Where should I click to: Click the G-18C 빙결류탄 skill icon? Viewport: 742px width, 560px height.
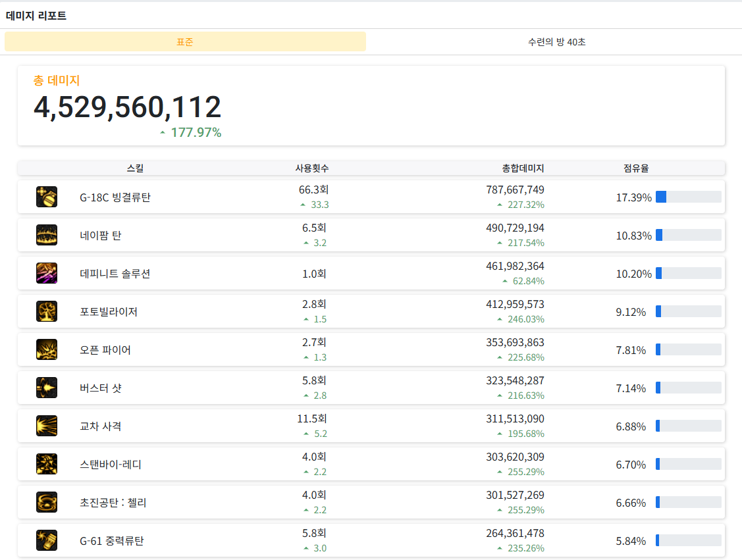coord(47,197)
